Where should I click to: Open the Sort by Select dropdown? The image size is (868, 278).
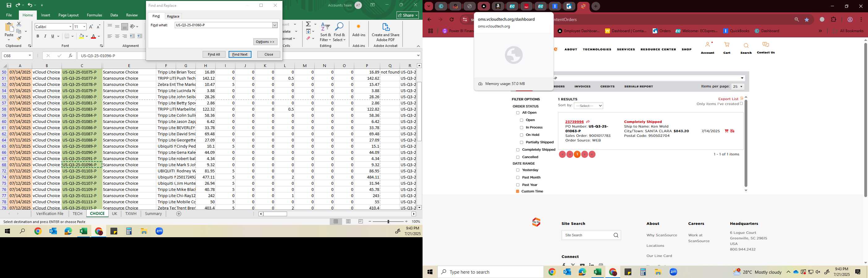588,106
